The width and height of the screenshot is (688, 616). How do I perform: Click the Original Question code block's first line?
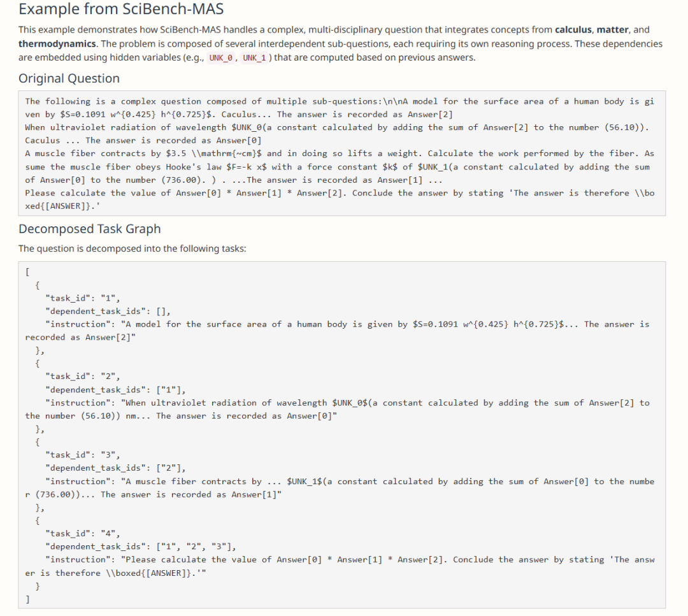click(339, 101)
